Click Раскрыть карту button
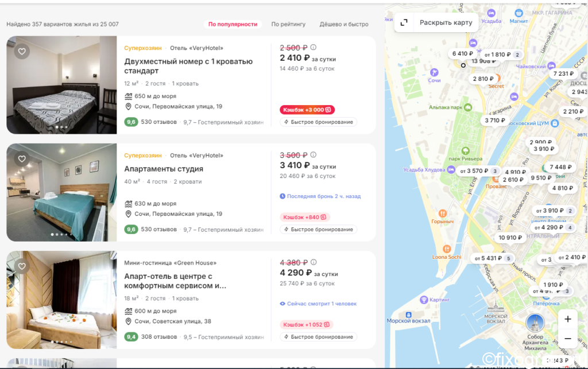 point(446,22)
